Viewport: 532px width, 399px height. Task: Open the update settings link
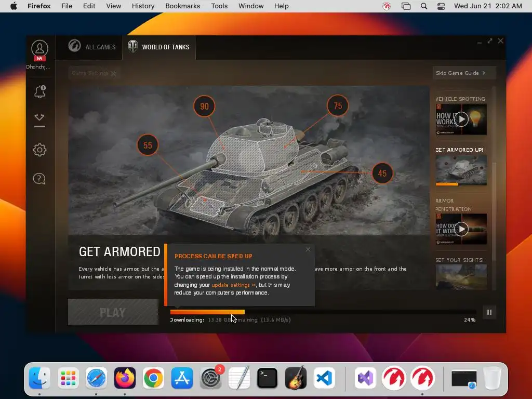(x=233, y=285)
